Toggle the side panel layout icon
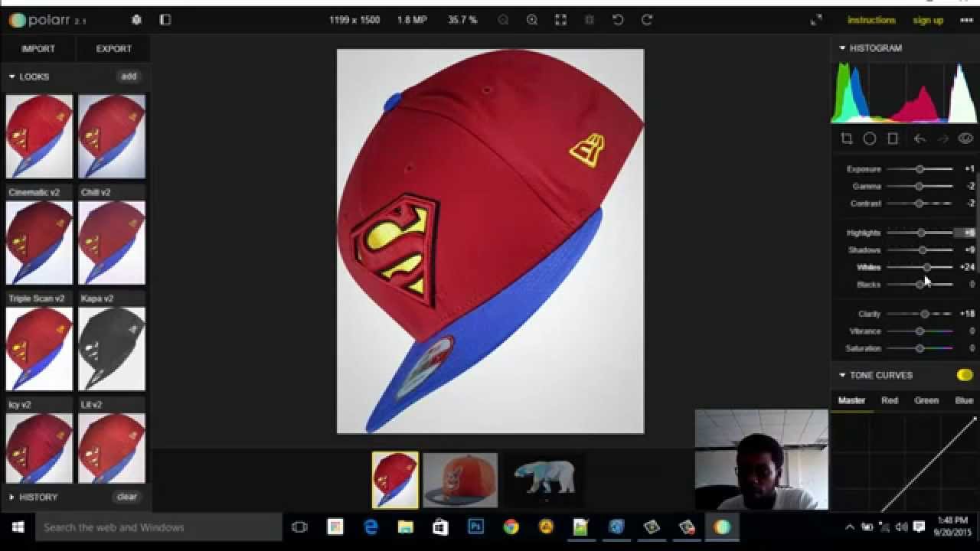 [165, 20]
